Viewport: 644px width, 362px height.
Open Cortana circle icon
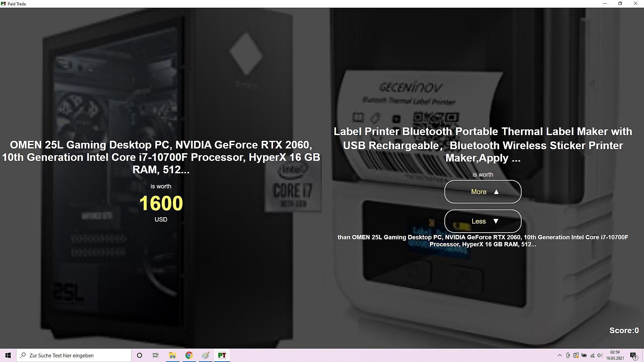(x=140, y=355)
